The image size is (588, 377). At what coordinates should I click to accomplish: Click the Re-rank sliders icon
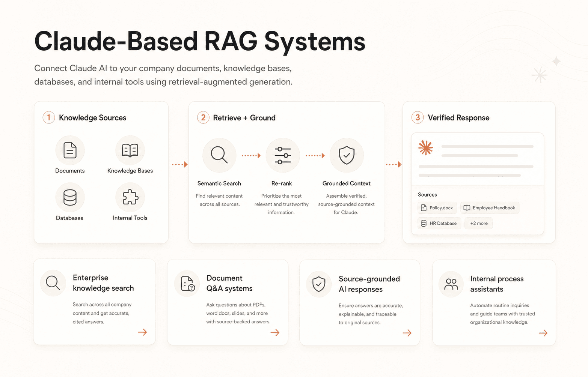coord(283,155)
